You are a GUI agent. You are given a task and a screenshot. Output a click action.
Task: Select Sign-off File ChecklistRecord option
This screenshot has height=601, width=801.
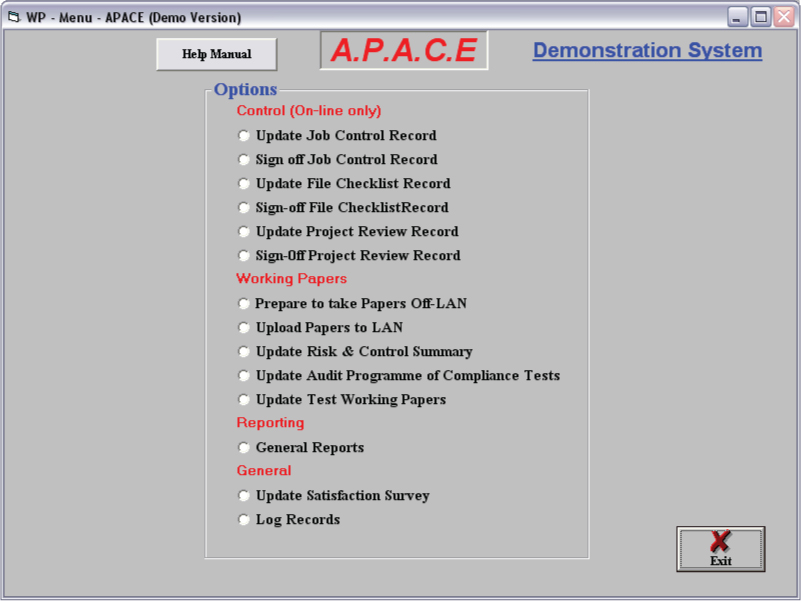[244, 208]
